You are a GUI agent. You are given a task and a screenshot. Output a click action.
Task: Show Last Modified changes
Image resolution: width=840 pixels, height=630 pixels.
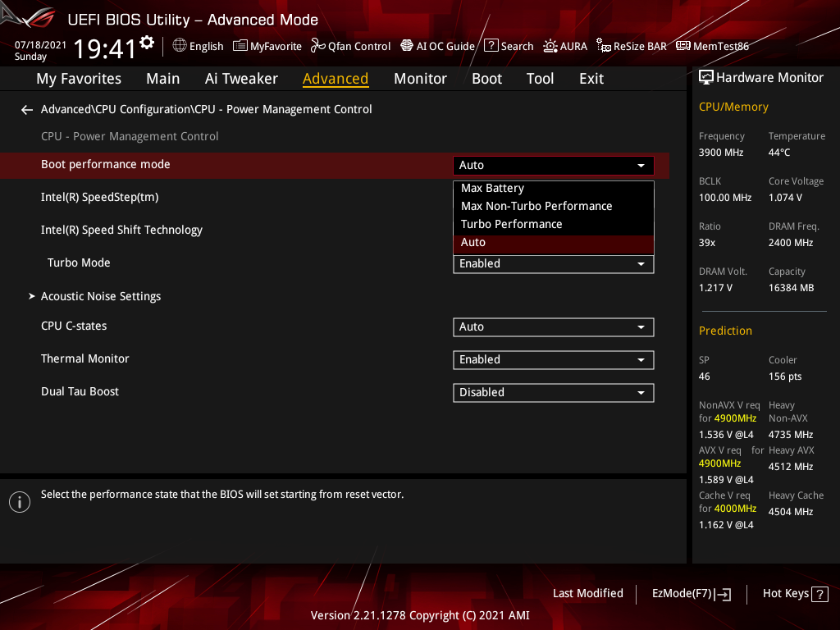click(x=587, y=593)
